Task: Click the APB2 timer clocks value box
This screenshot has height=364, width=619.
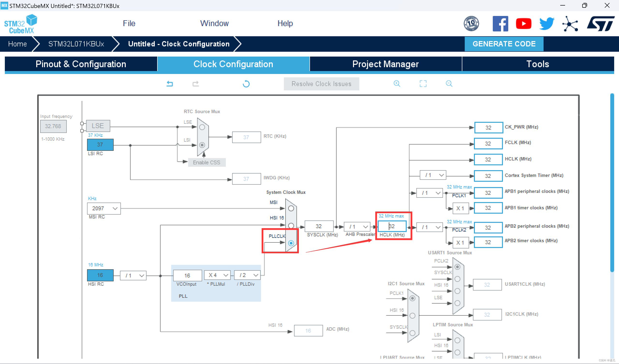Action: [x=488, y=242]
